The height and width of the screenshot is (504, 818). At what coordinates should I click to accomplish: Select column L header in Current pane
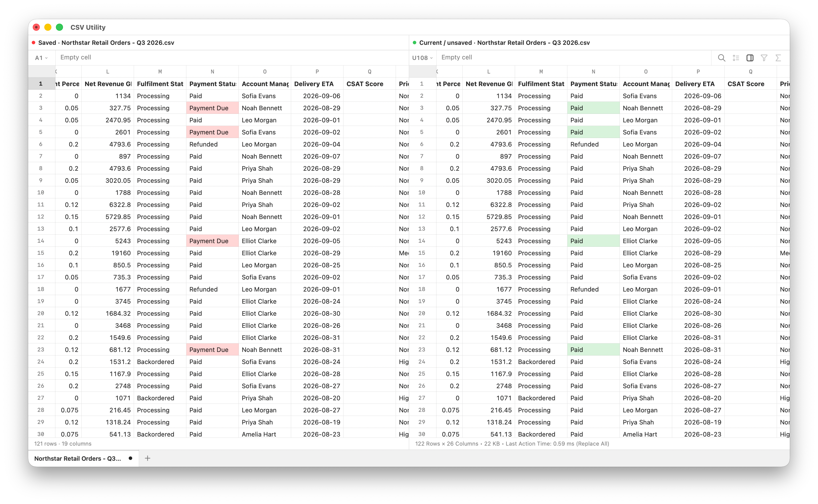[x=489, y=72]
